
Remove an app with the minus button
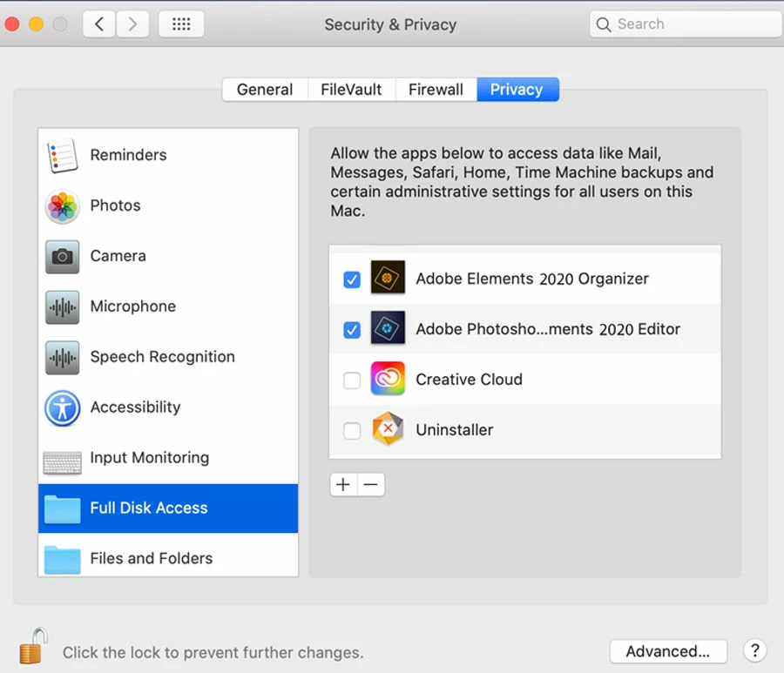coord(371,485)
